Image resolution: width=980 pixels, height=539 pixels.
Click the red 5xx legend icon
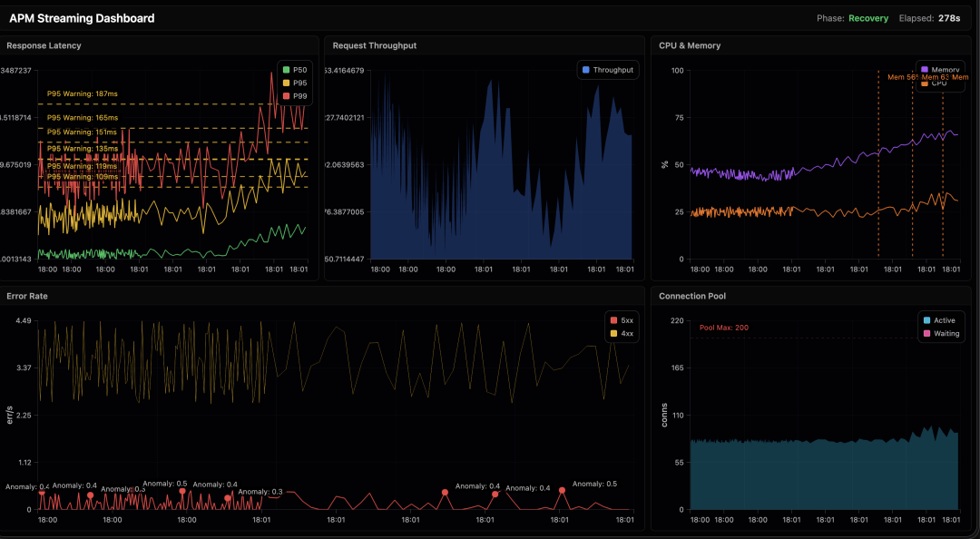[614, 320]
